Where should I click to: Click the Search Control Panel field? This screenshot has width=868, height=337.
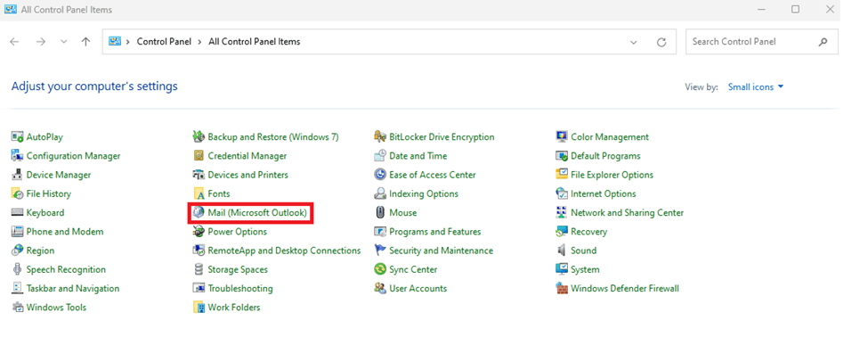point(762,42)
